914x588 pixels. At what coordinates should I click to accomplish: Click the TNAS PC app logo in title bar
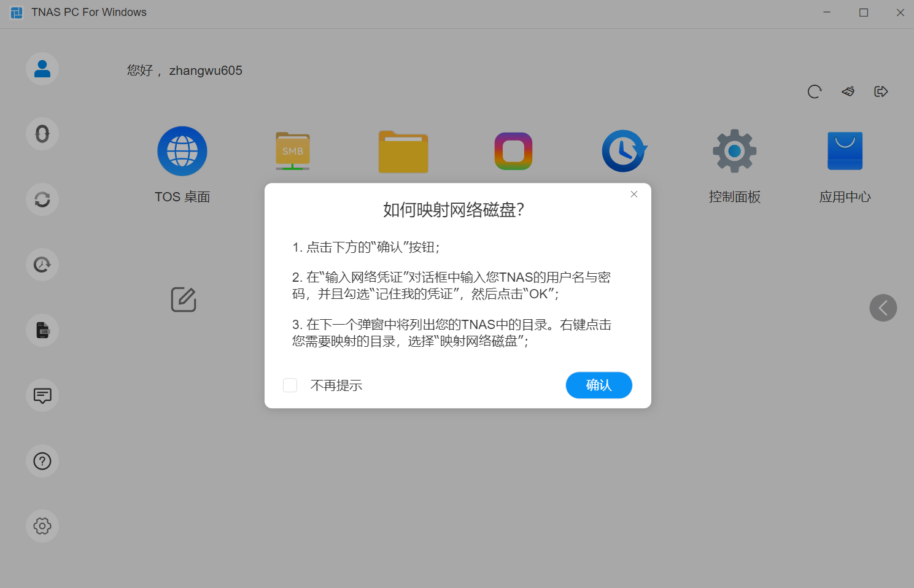(x=17, y=12)
